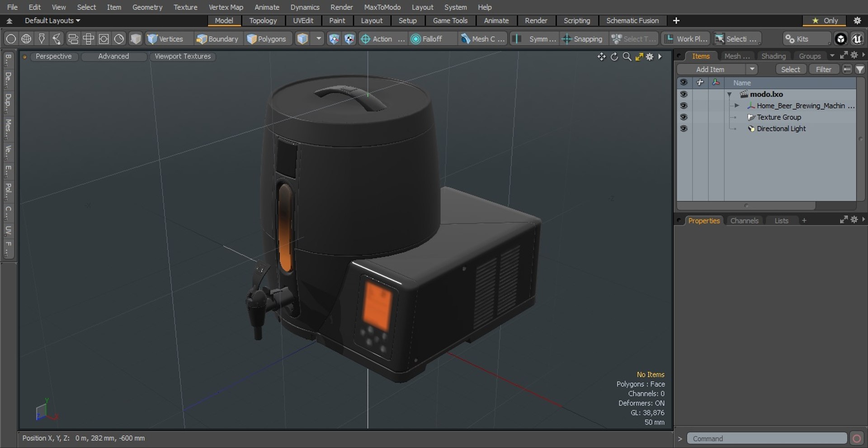The width and height of the screenshot is (868, 448).
Task: Click the blue cube item mode icon
Action: pos(302,39)
